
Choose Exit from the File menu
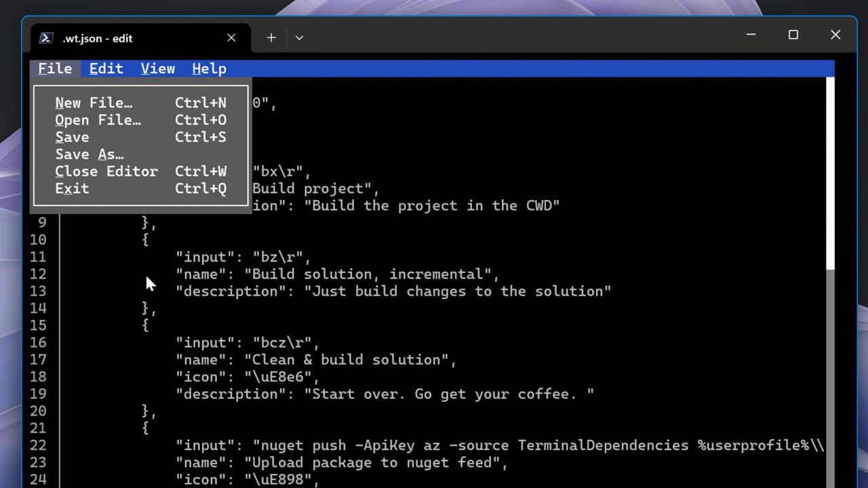140,188
